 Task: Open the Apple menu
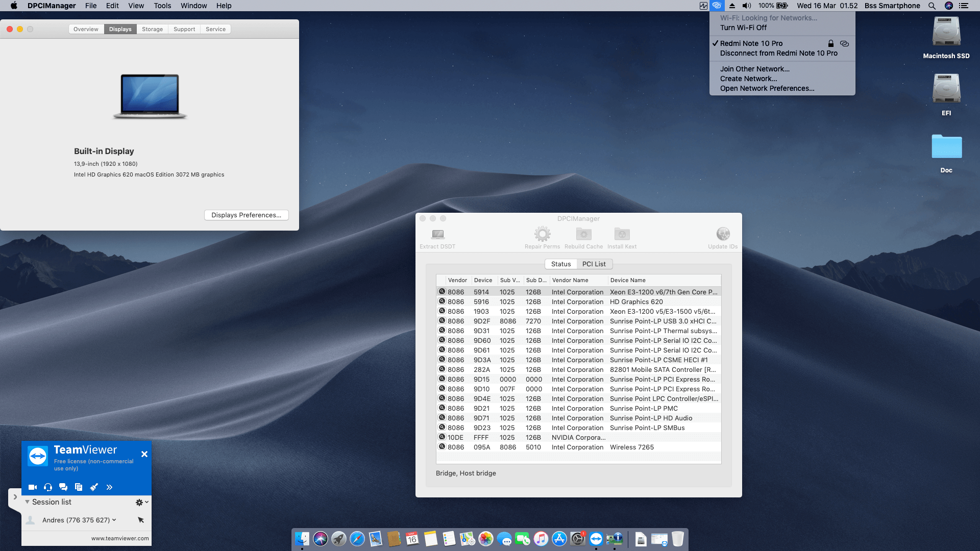[x=14, y=6]
